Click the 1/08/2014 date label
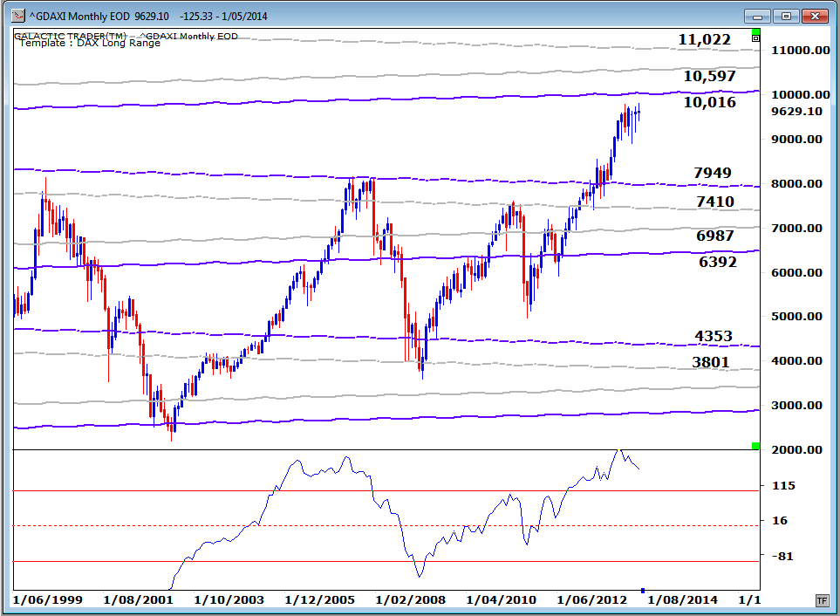 pyautogui.click(x=682, y=600)
